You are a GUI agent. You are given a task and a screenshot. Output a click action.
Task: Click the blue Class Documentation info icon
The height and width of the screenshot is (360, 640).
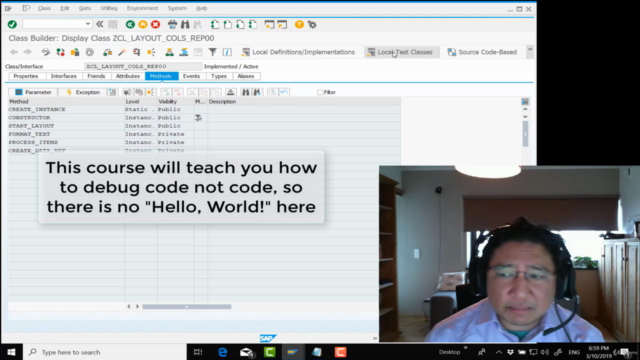click(227, 52)
